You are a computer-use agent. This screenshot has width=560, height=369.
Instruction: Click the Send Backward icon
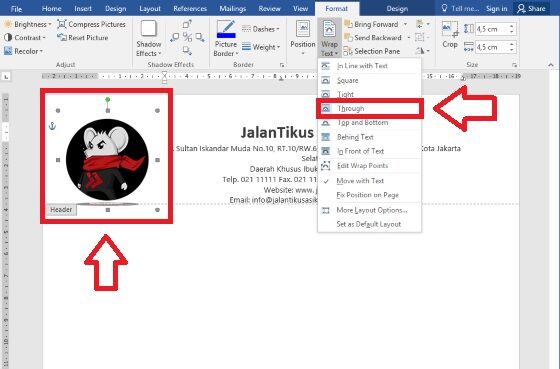(348, 38)
